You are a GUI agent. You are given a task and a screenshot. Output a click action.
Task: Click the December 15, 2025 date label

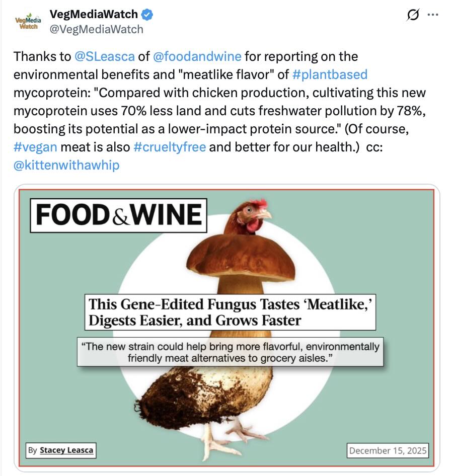[388, 450]
